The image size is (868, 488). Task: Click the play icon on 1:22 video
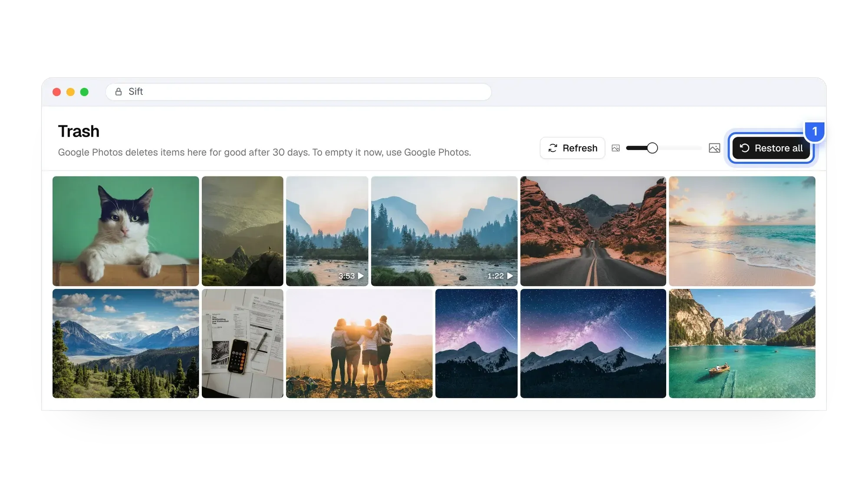tap(510, 276)
